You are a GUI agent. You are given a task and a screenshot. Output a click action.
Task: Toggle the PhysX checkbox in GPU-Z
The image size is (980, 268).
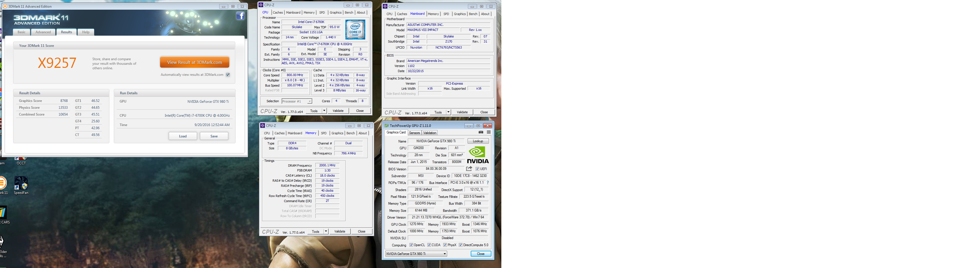(x=445, y=245)
